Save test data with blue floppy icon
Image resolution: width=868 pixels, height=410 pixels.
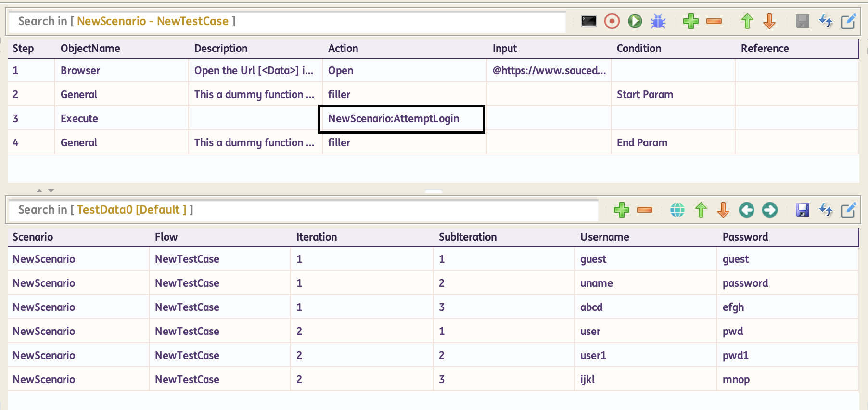[x=803, y=210]
